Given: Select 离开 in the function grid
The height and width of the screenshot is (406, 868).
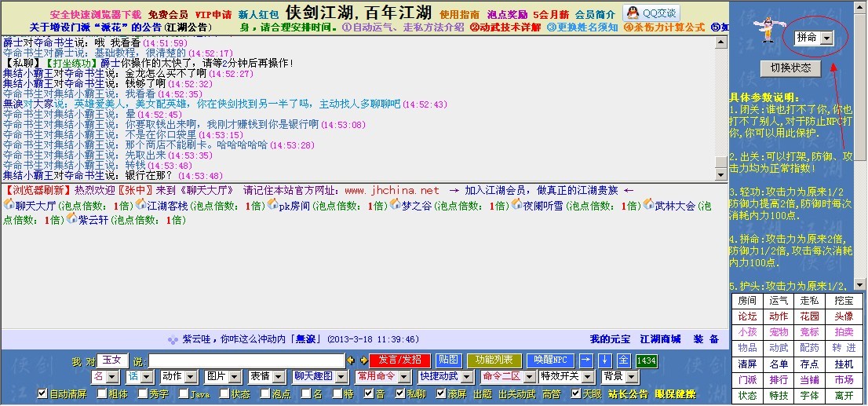Looking at the screenshot, I should pos(844,396).
